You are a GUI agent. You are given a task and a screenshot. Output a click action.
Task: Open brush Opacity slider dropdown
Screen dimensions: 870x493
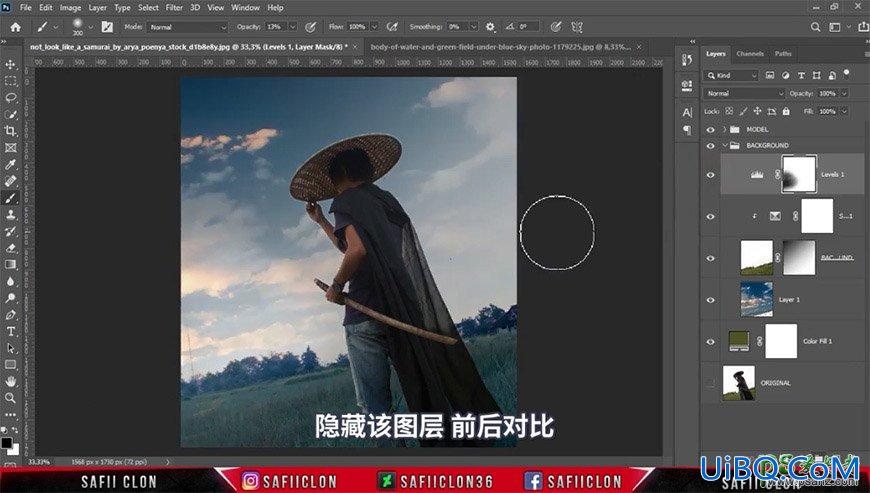(x=293, y=27)
